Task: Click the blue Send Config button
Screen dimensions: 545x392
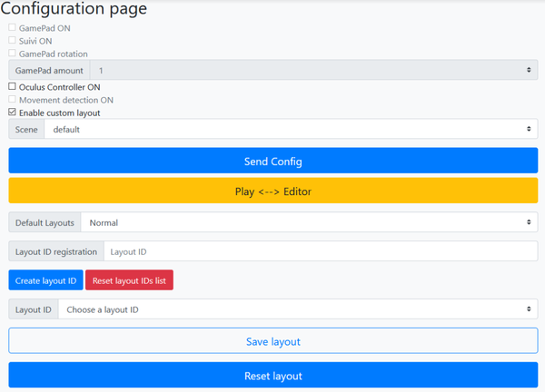Action: (272, 162)
